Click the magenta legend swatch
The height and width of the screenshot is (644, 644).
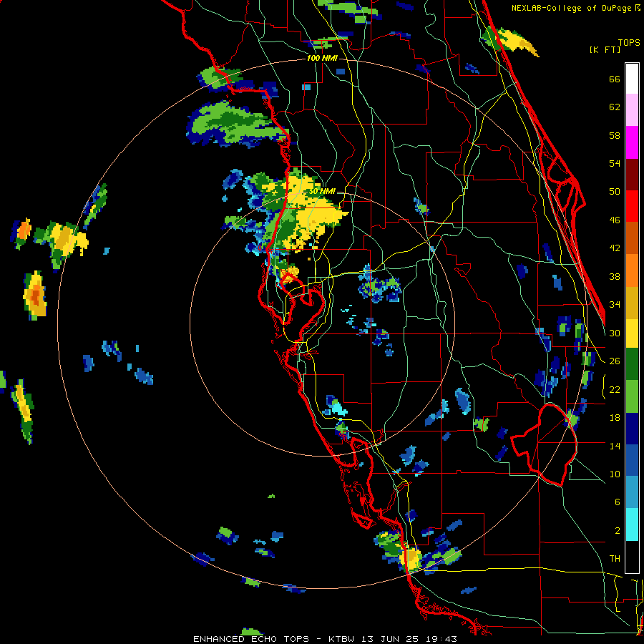click(x=632, y=142)
